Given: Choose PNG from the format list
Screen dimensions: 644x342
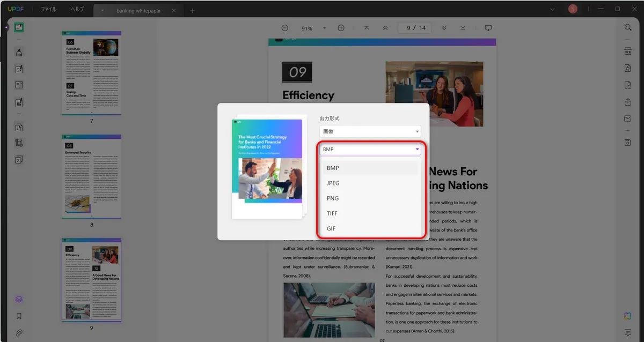Looking at the screenshot, I should click(x=370, y=198).
